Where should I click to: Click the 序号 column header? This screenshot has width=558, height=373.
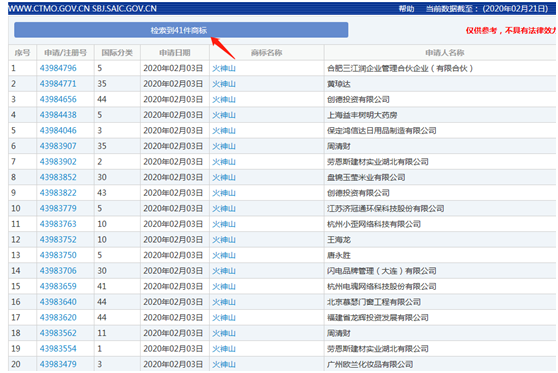pyautogui.click(x=22, y=53)
